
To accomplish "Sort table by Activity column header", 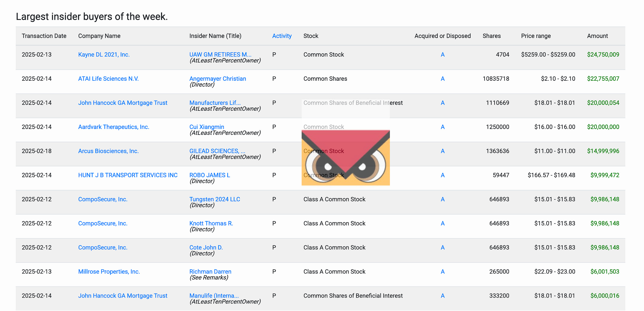I will click(282, 36).
